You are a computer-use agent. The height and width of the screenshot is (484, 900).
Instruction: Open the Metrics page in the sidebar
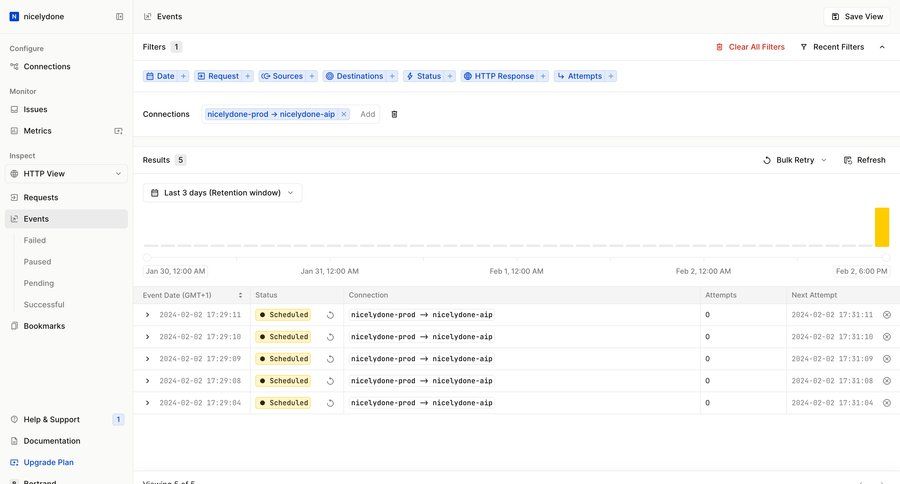pos(38,131)
